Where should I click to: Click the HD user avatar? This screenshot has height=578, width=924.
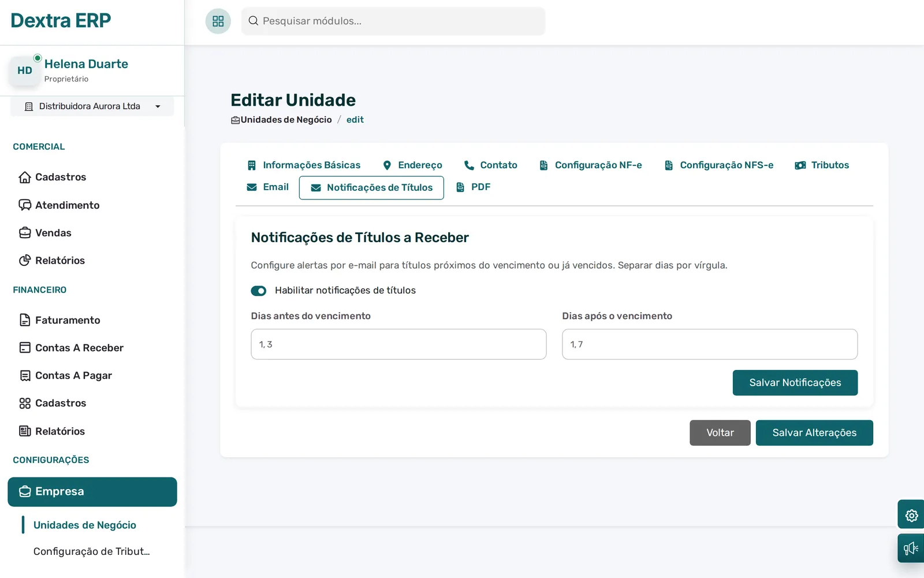pos(25,71)
